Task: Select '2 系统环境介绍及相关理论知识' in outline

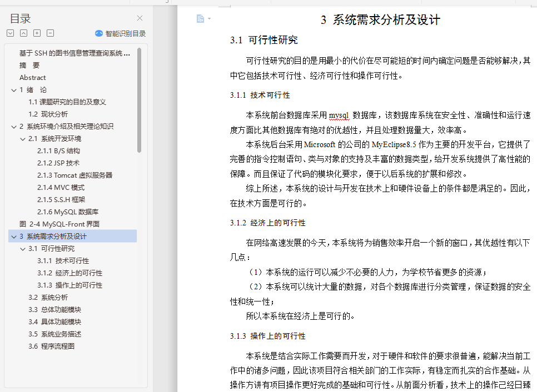Action: 67,127
